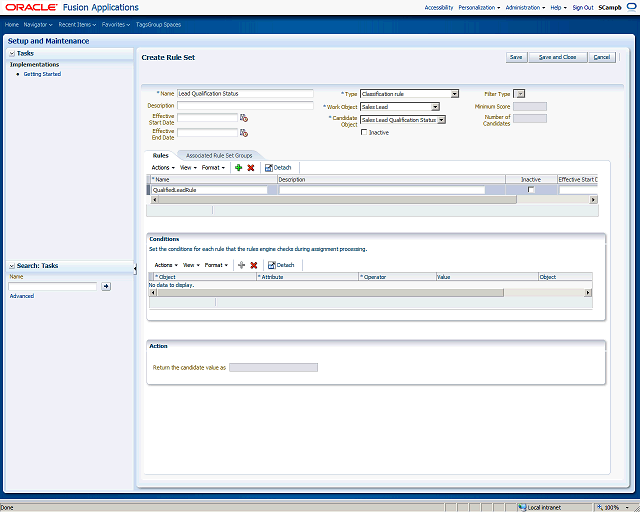Image resolution: width=640 pixels, height=512 pixels.
Task: Collapse the Tasks panel
Action: pyautogui.click(x=12, y=53)
